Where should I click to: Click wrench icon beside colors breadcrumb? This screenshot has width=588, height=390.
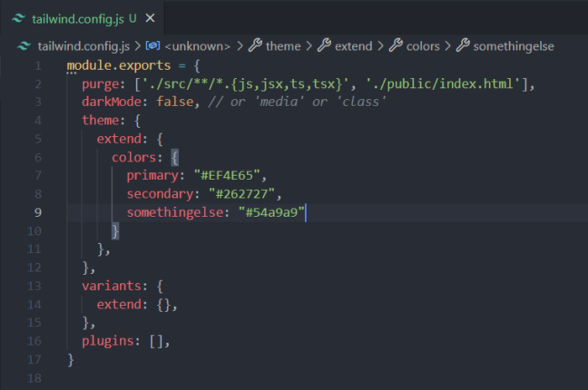coord(396,45)
